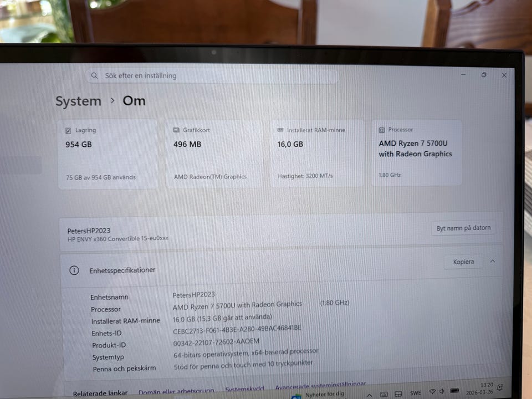Image resolution: width=532 pixels, height=399 pixels.
Task: Click '75 GB av 954 GB används' text
Action: click(x=101, y=177)
